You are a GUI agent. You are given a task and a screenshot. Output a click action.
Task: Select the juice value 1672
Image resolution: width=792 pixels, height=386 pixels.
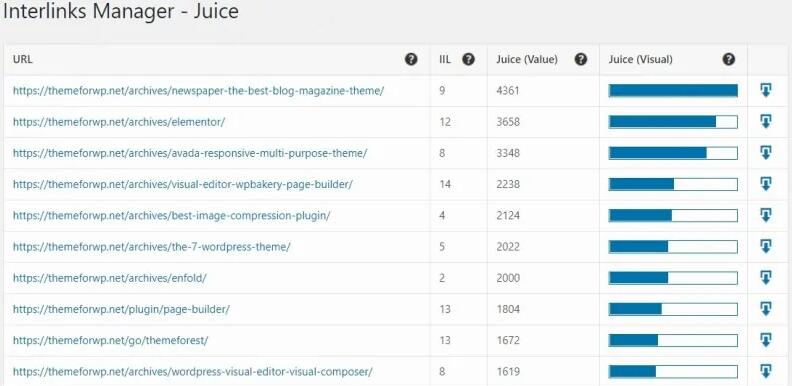pyautogui.click(x=508, y=341)
